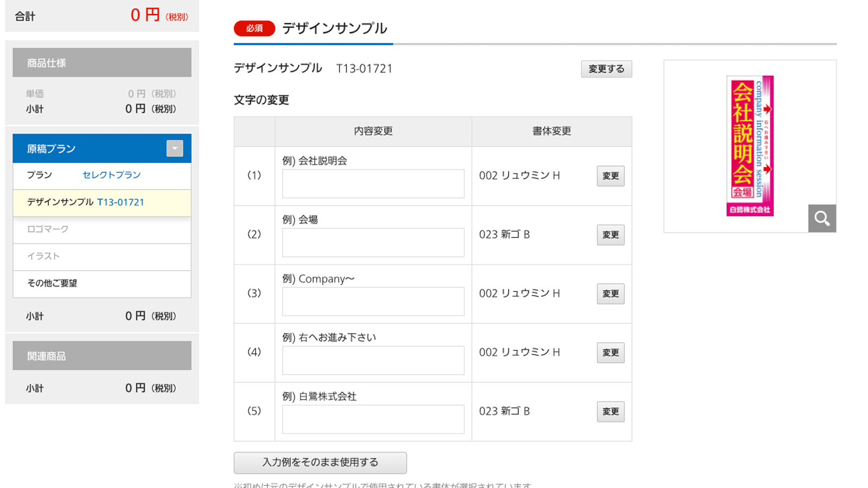
Task: Change font for row (5) 新ゴ B
Action: click(x=610, y=412)
